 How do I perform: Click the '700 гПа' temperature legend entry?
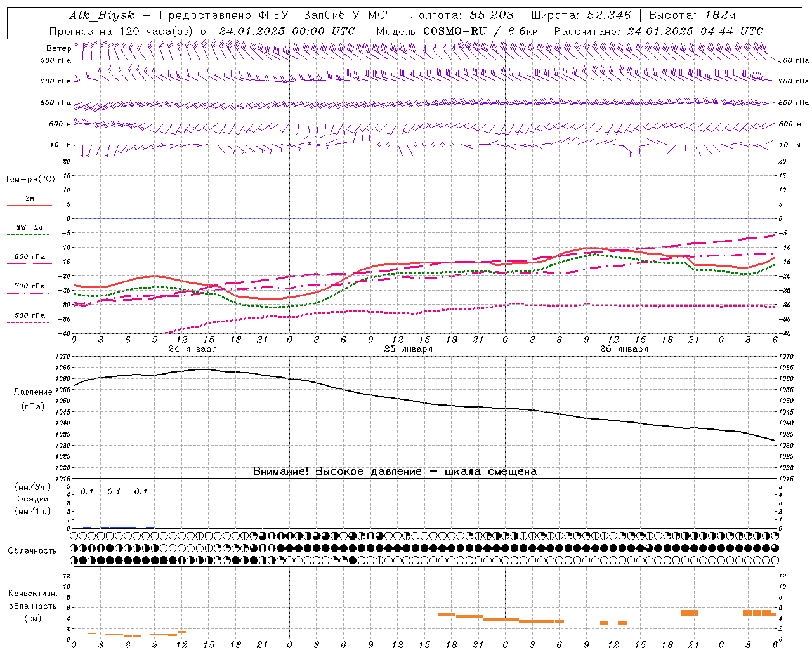tap(30, 286)
